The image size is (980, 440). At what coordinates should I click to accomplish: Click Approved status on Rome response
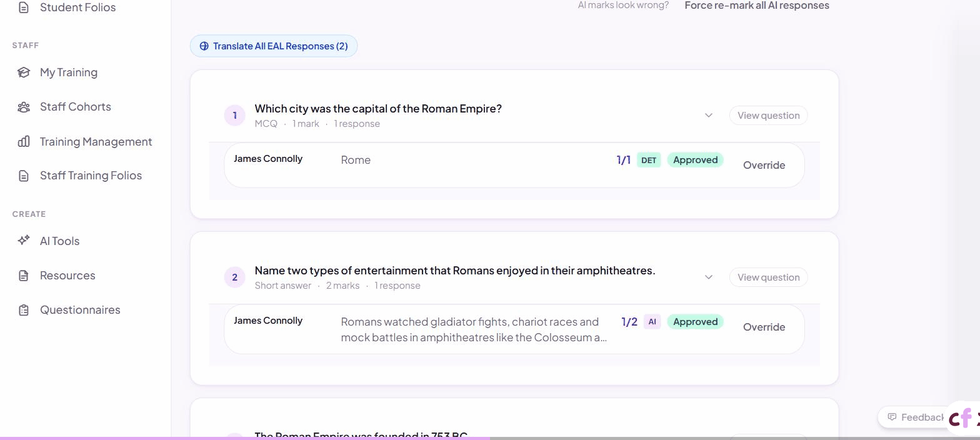[x=695, y=160]
